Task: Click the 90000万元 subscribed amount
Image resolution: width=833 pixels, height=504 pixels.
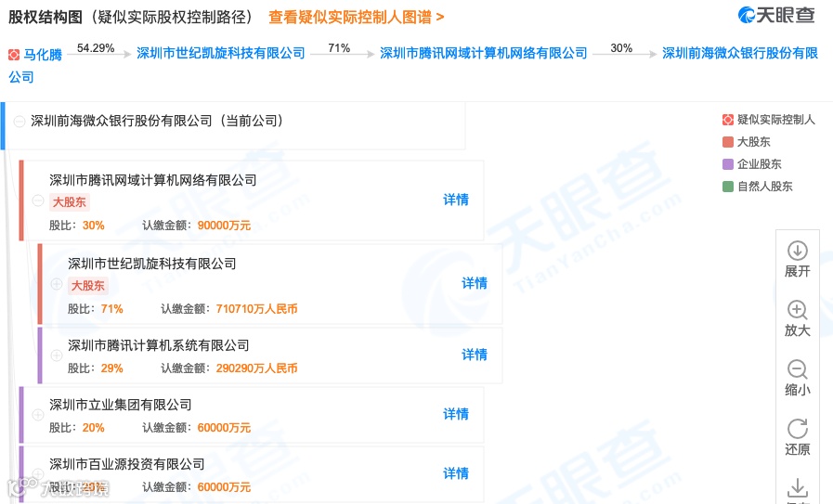Action: pos(224,226)
